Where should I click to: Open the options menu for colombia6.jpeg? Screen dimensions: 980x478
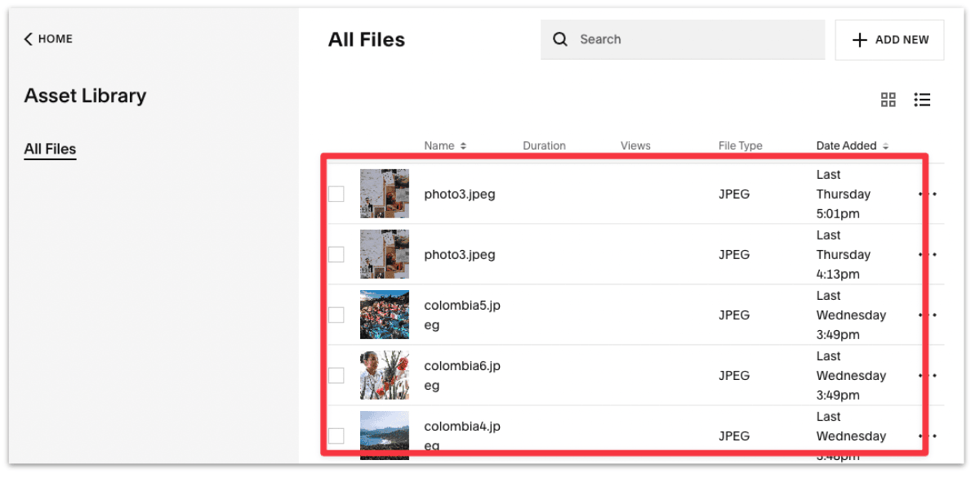click(927, 375)
